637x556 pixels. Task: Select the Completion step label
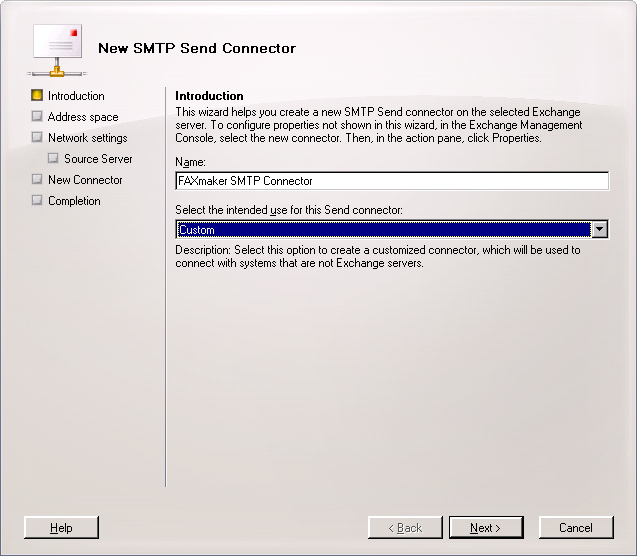coord(74,201)
